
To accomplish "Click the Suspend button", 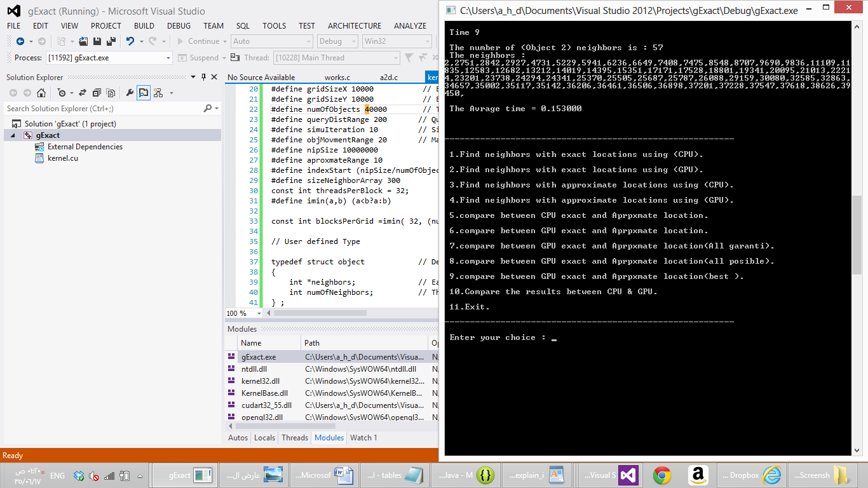I will pos(199,58).
